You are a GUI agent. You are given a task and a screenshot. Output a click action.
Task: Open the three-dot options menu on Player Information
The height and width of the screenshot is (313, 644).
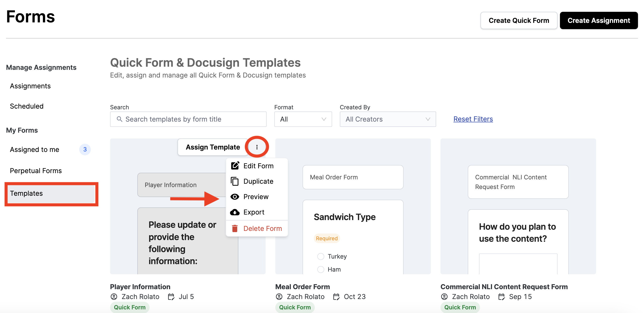coord(257,147)
